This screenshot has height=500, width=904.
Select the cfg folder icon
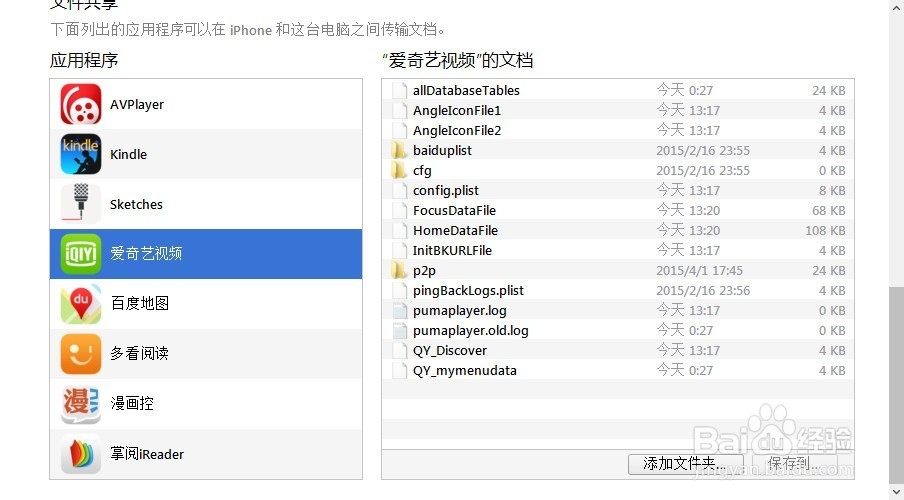point(398,170)
